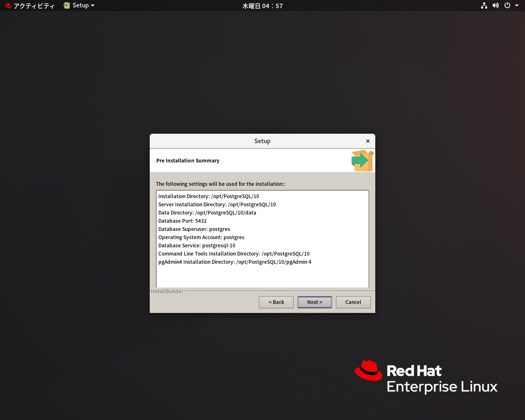Screen dimensions: 525x420
Task: Select the 'pgAdmin4 Installation Directory' line
Action: pos(235,262)
